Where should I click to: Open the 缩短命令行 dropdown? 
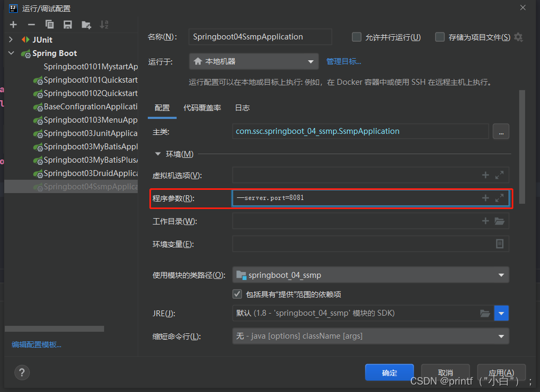pyautogui.click(x=370, y=336)
